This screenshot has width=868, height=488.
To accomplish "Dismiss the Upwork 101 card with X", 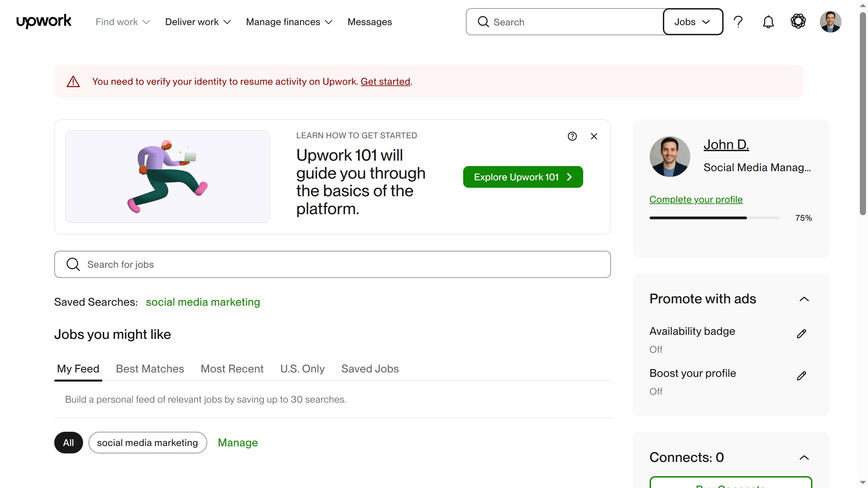I will 594,136.
